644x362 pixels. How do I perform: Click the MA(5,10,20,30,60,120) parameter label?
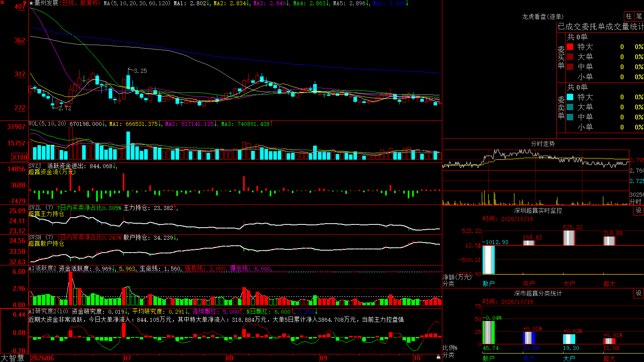pyautogui.click(x=137, y=3)
